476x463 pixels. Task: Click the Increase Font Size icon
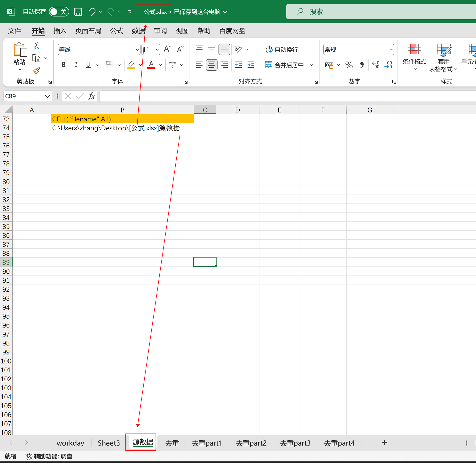(167, 49)
